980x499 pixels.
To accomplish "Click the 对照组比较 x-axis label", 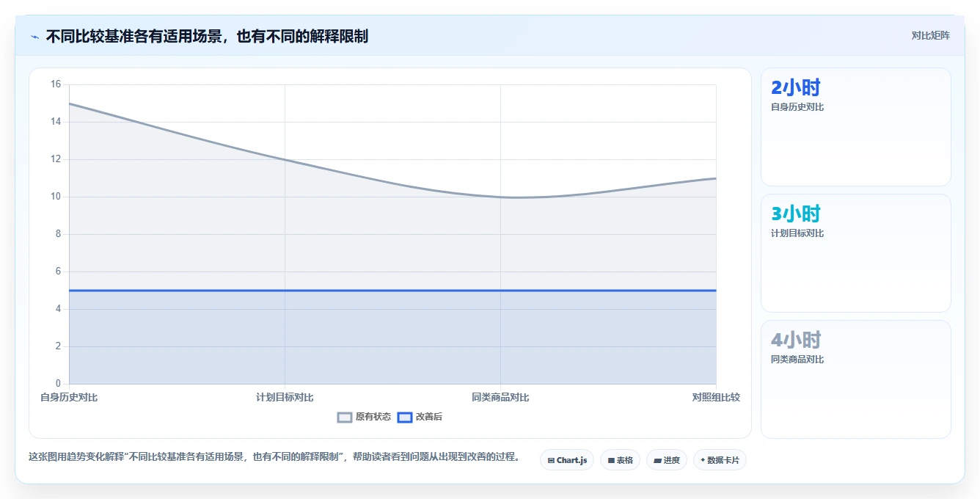I will click(x=716, y=397).
